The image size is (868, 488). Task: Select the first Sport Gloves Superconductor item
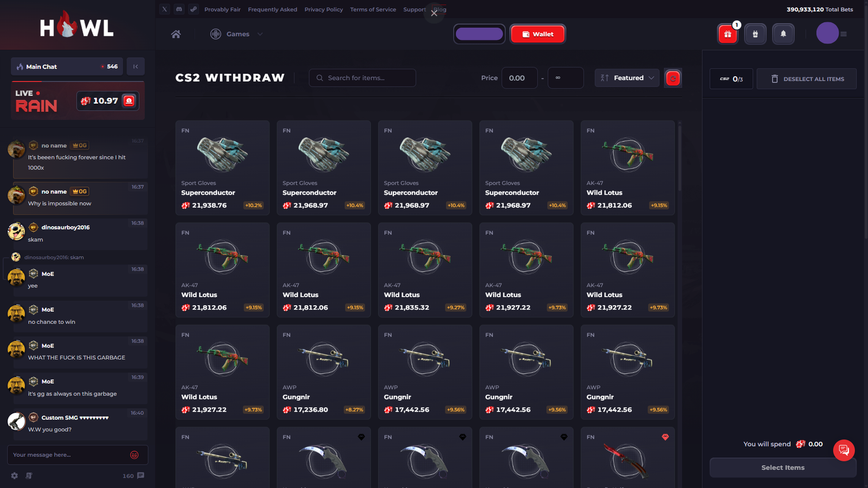pyautogui.click(x=222, y=168)
